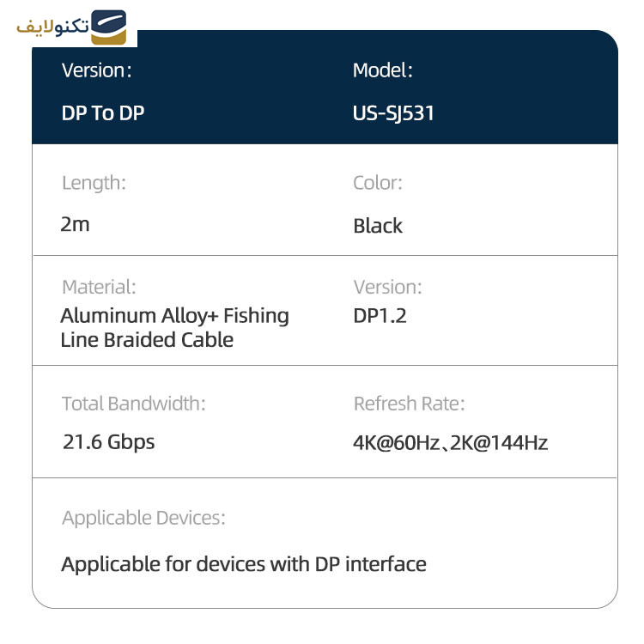644x644 pixels.
Task: Click the 'Color:' label
Action: [x=378, y=183]
